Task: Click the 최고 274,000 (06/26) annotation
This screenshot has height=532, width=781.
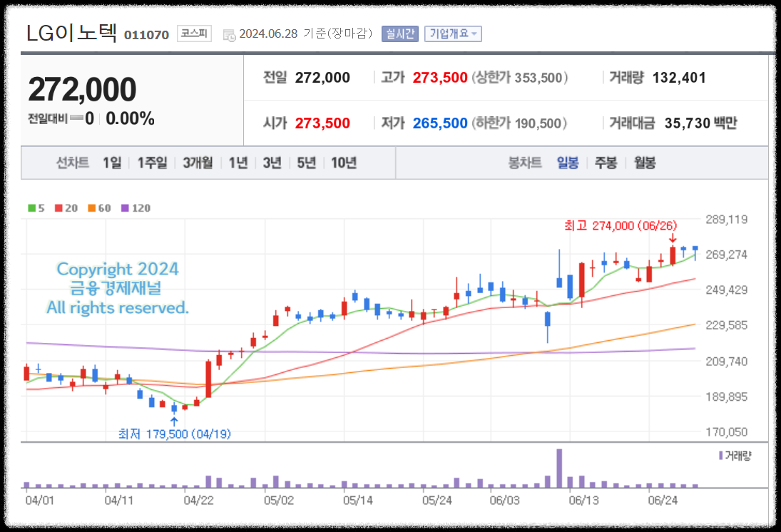Action: 621,225
